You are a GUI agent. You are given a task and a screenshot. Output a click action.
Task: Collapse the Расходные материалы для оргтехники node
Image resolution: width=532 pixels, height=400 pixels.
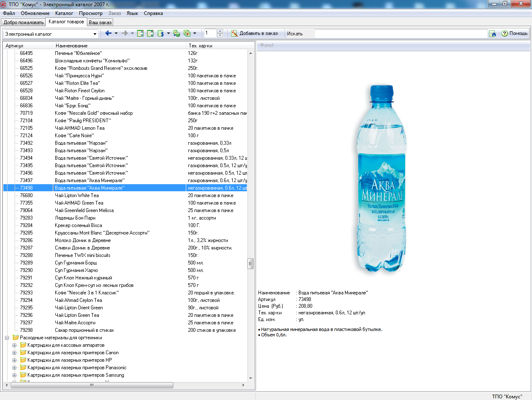[x=7, y=338]
